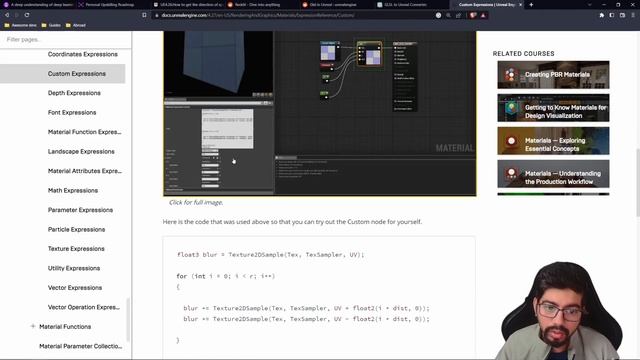Focus the Filter pages search field

click(x=65, y=40)
